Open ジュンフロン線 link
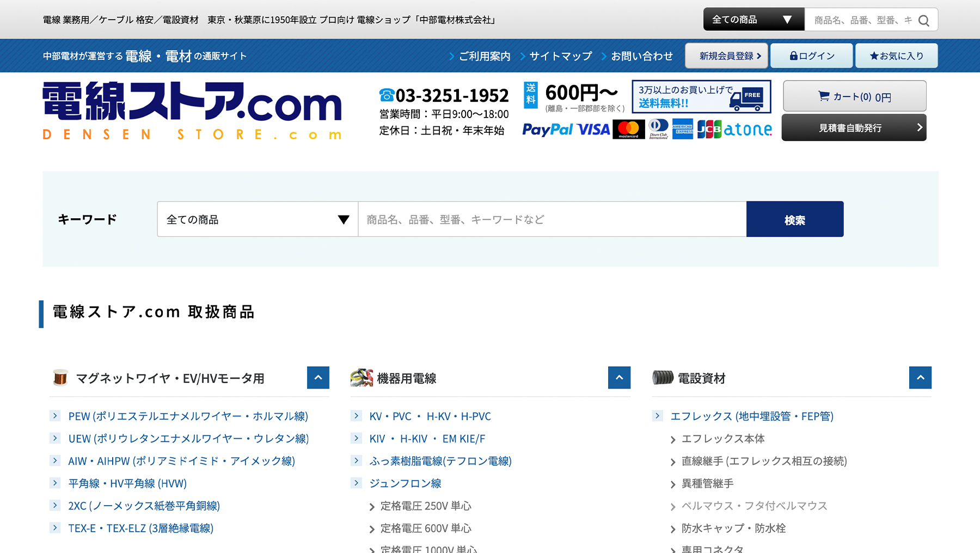This screenshot has width=980, height=553. (x=405, y=483)
